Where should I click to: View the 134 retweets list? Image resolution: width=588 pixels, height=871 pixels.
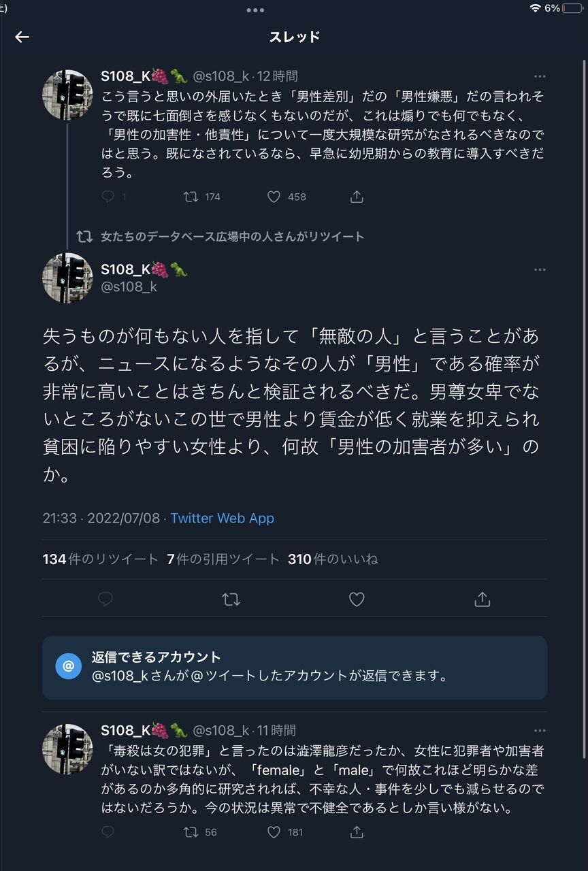101,559
